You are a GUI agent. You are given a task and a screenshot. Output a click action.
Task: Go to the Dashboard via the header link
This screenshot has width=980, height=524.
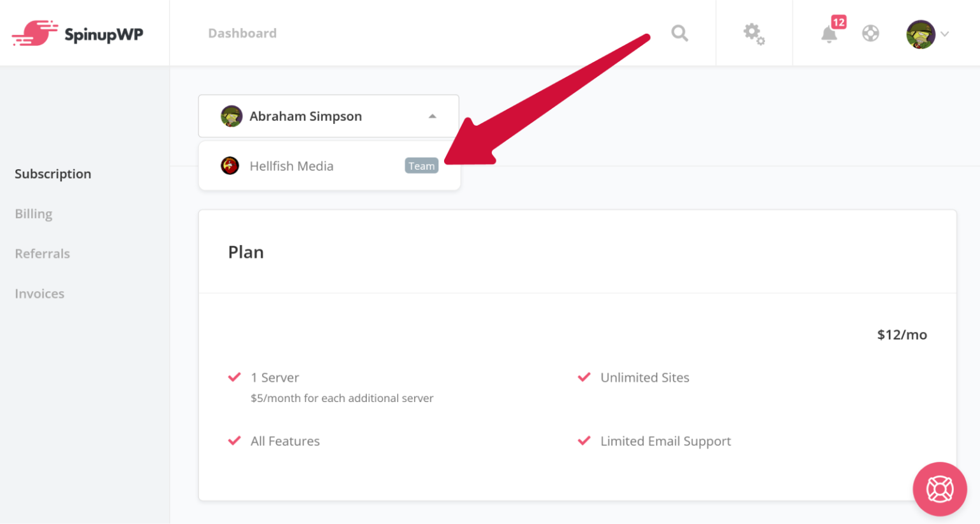[x=242, y=33]
